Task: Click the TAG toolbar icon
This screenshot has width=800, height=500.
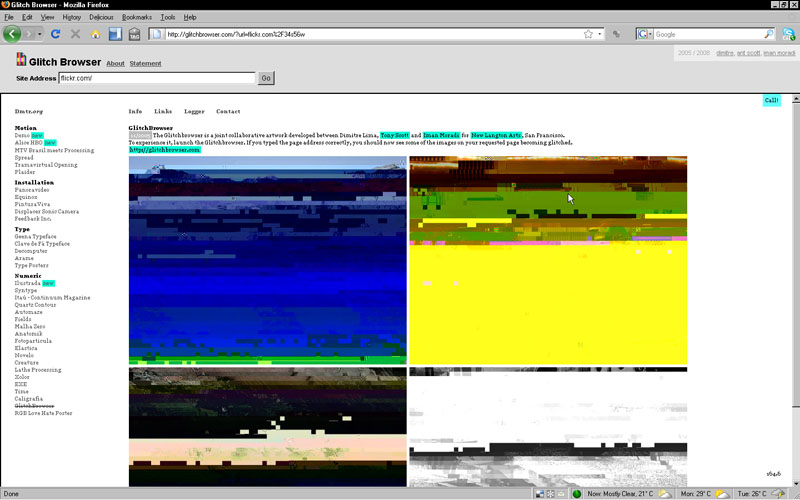Action: click(x=134, y=34)
